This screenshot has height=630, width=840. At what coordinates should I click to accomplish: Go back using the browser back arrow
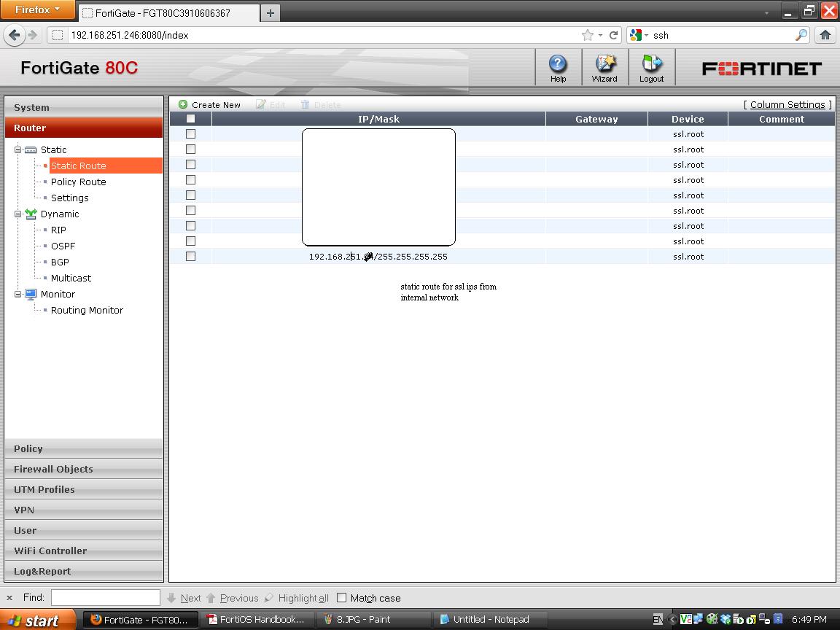15,35
